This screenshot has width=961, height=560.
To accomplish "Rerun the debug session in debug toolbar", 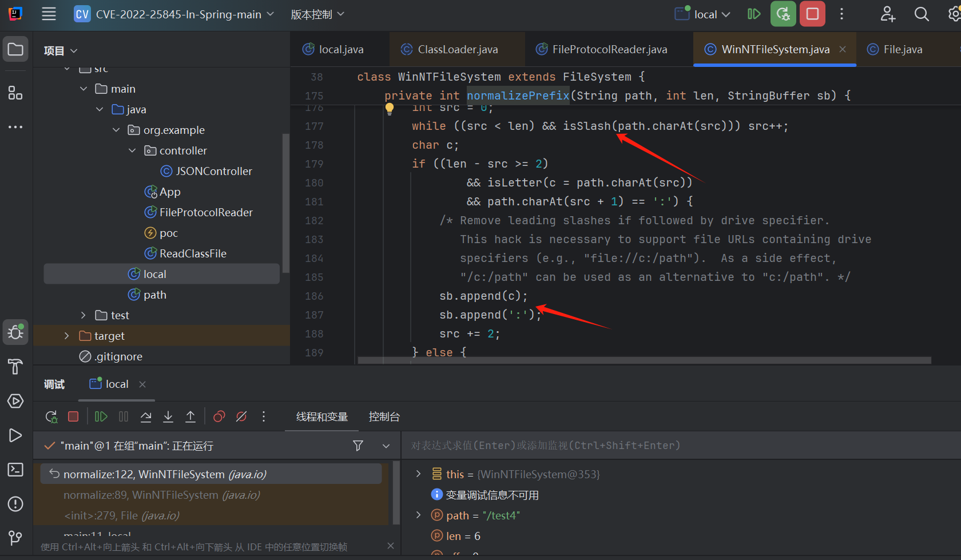I will click(51, 416).
